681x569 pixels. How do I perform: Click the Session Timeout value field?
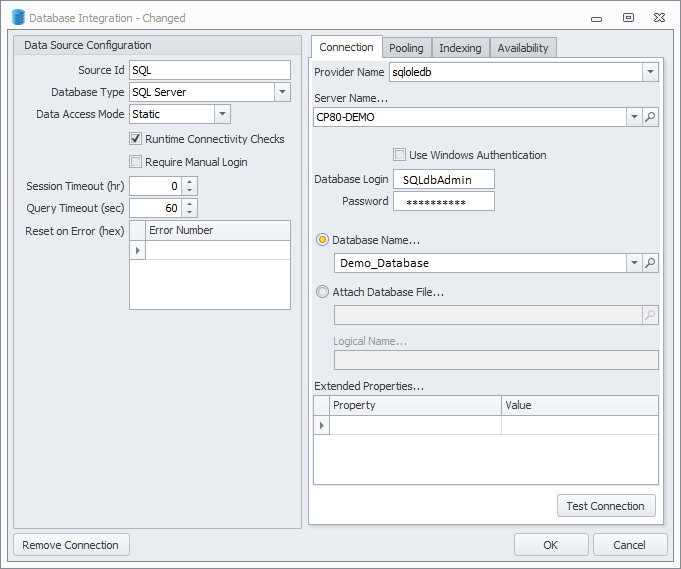pos(156,186)
